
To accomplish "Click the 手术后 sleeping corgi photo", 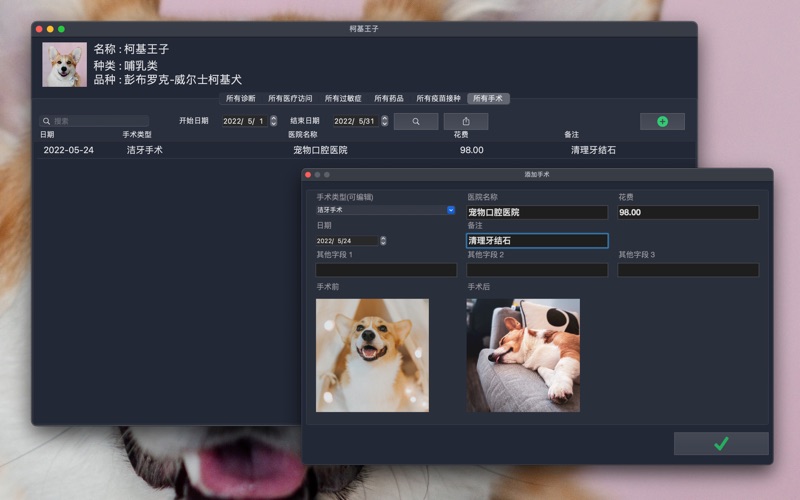I will point(523,355).
